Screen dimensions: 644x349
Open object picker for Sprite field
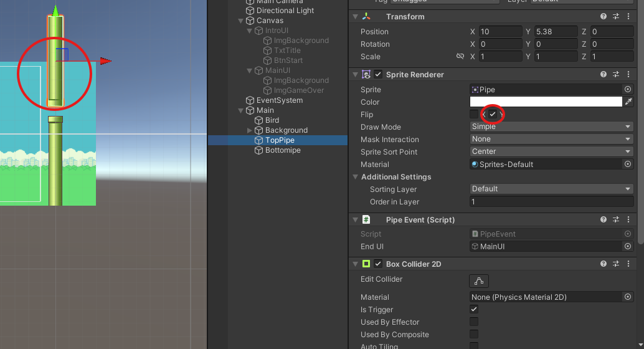tap(628, 89)
